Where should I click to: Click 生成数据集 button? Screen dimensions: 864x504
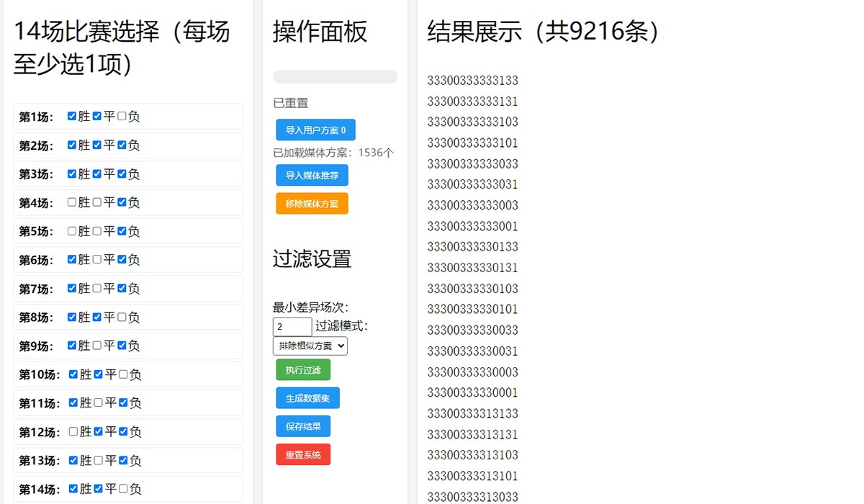click(x=307, y=398)
